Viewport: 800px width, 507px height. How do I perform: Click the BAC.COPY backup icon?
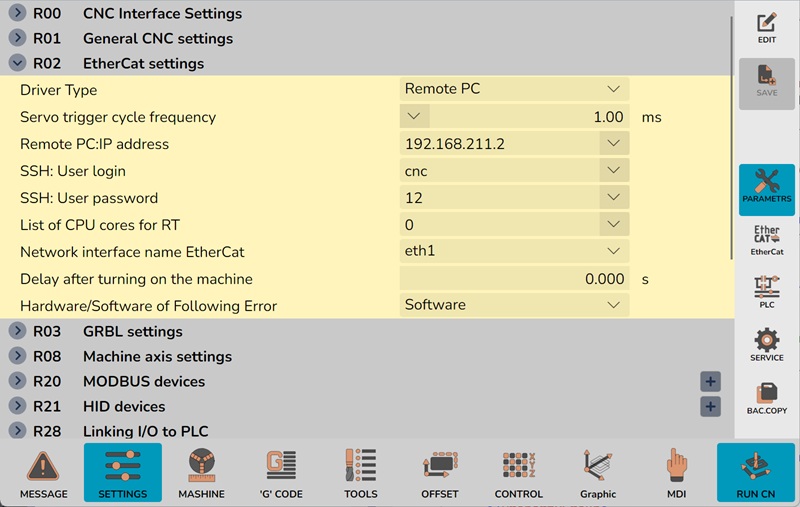click(x=766, y=398)
